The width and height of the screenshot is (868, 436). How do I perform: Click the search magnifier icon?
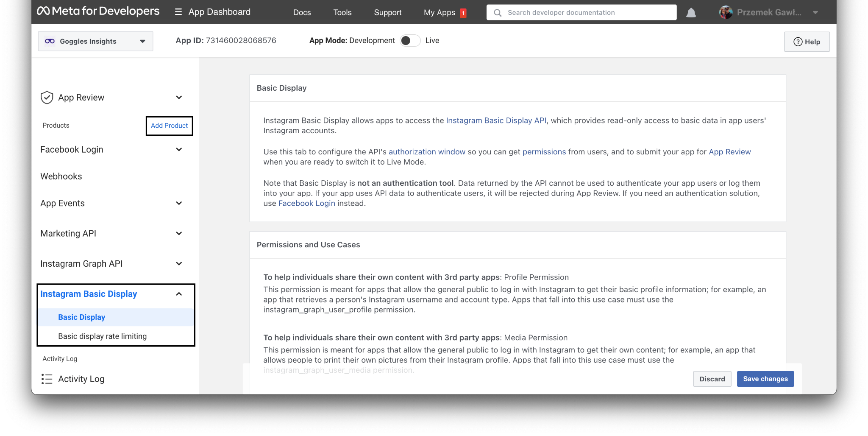coord(498,13)
